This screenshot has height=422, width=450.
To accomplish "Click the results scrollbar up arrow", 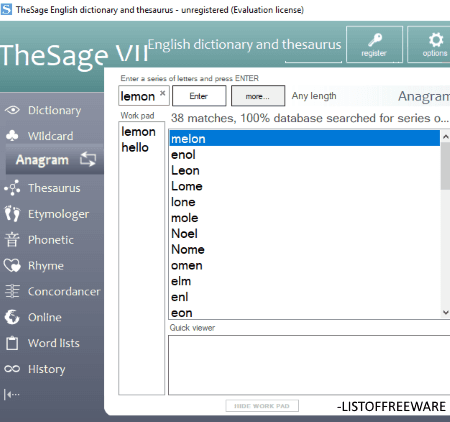I will tap(445, 136).
